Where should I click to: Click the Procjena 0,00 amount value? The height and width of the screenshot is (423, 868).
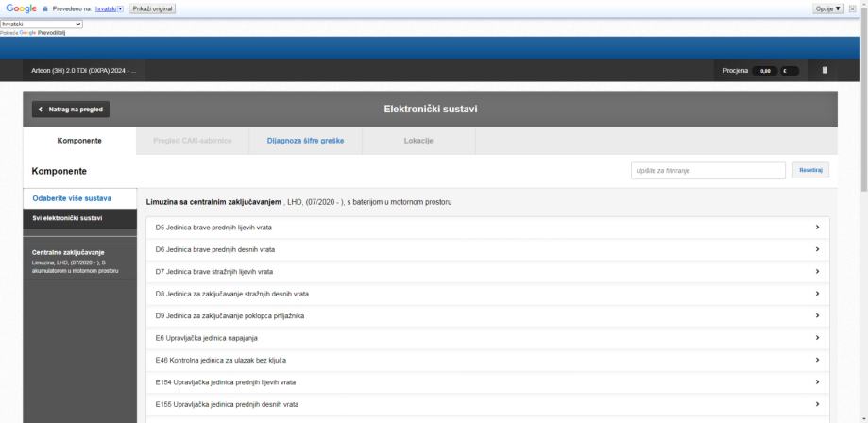764,71
